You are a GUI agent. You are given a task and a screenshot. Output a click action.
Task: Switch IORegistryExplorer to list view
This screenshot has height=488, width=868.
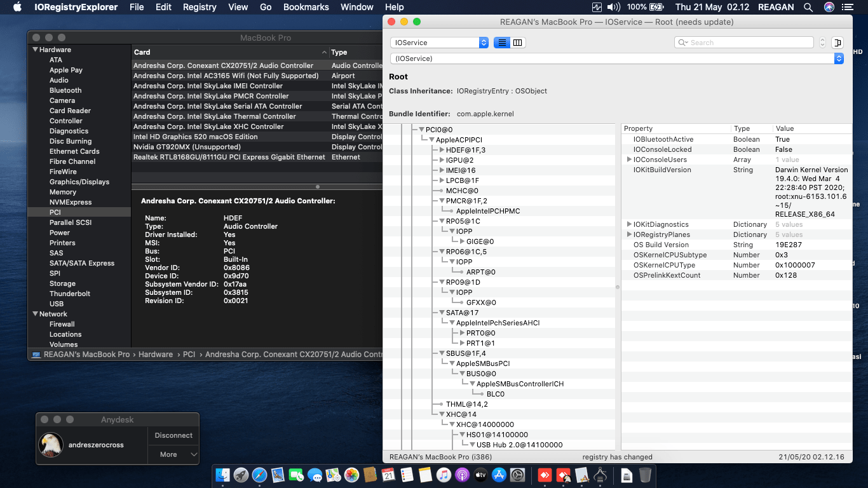(x=502, y=43)
